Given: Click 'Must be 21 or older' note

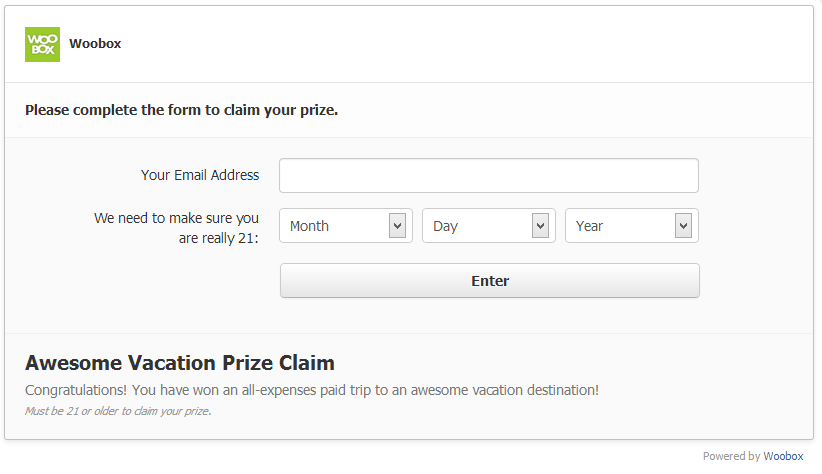Looking at the screenshot, I should click(x=118, y=411).
